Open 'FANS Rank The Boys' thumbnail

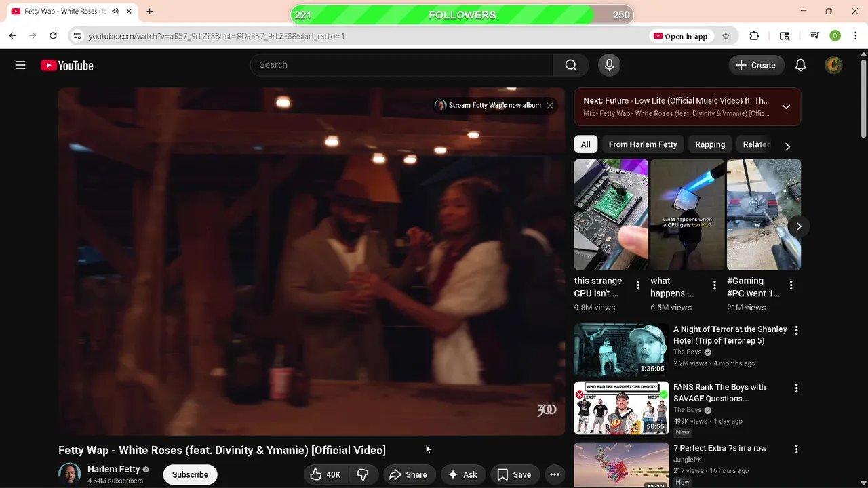tap(621, 408)
